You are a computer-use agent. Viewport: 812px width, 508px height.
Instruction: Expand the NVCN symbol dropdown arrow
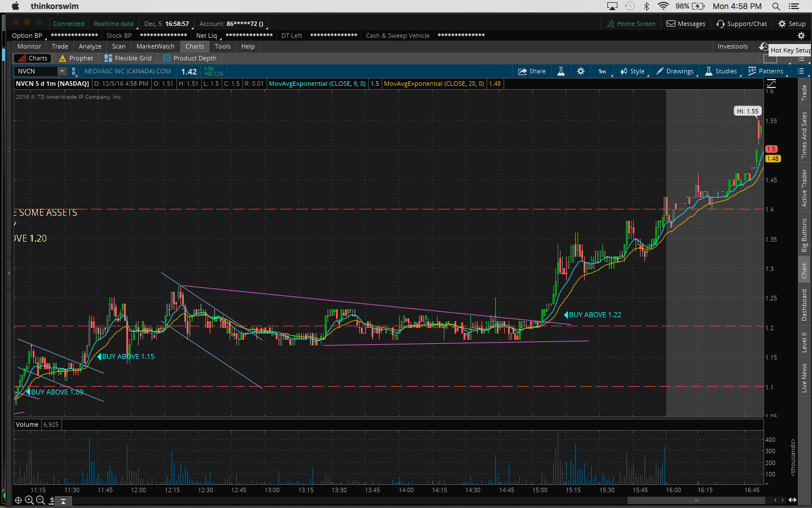pos(62,71)
